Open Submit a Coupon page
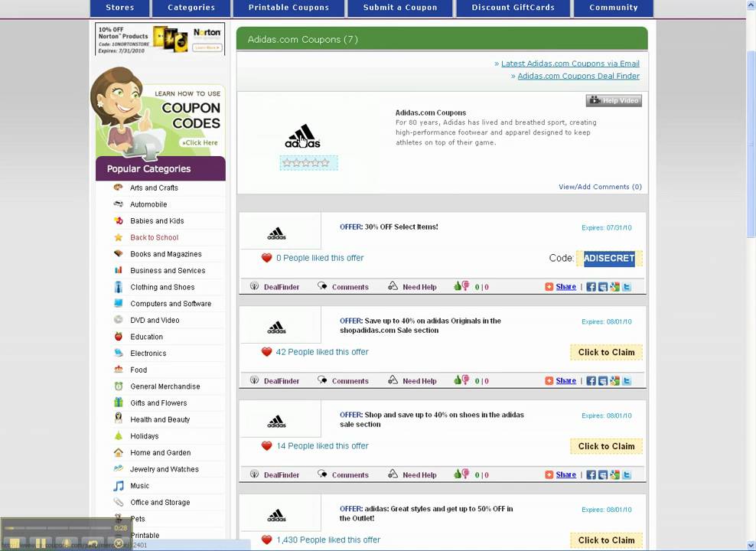 point(400,8)
